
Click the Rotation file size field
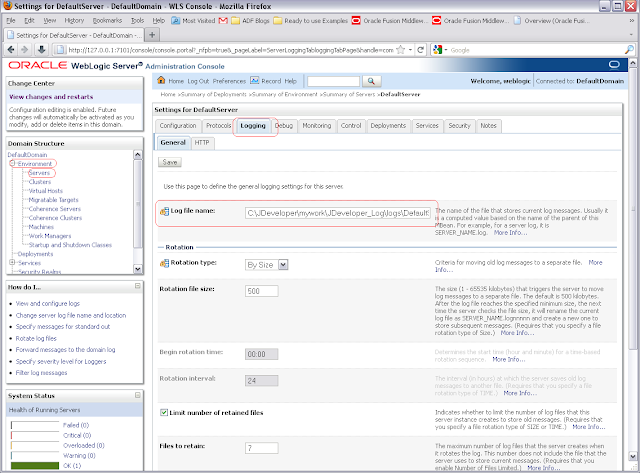point(262,291)
